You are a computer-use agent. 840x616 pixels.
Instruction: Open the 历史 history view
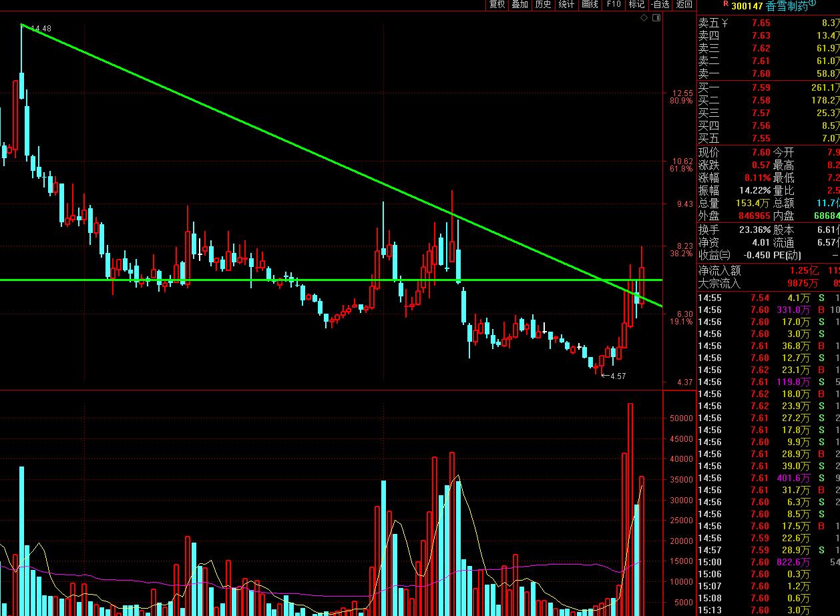(x=544, y=5)
